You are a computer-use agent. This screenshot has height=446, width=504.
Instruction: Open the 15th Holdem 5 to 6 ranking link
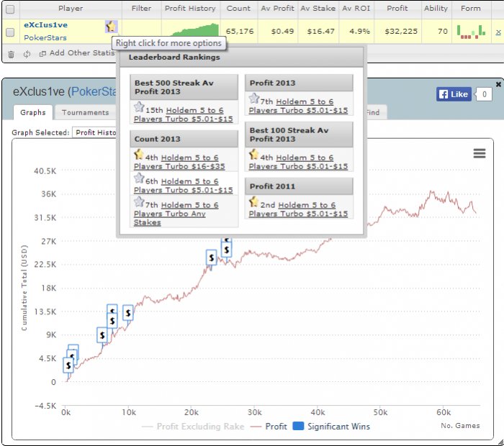pos(183,114)
